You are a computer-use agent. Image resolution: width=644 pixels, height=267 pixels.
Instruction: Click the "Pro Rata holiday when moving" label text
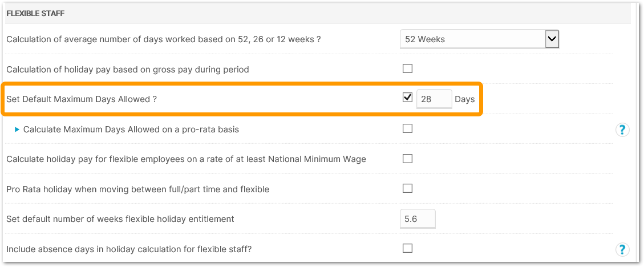(137, 189)
